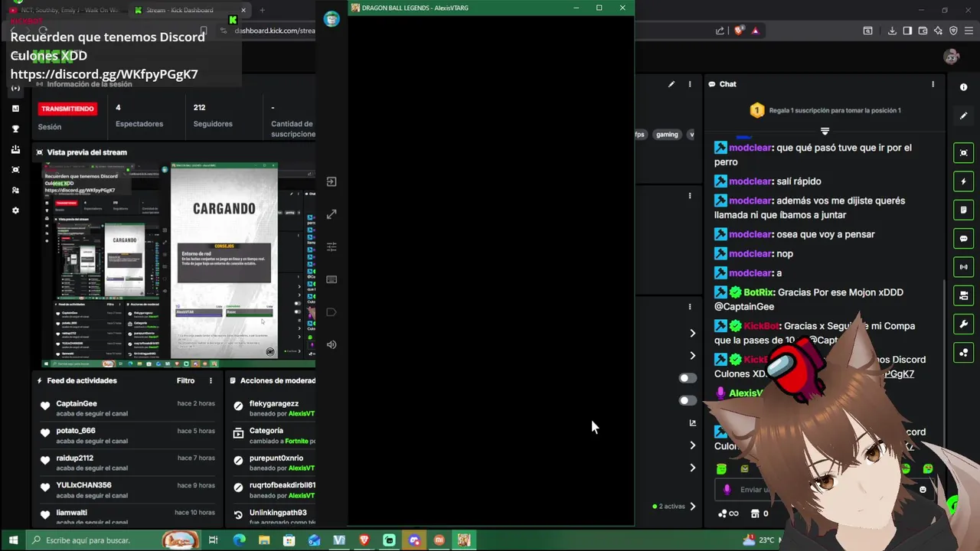Image resolution: width=980 pixels, height=551 pixels.
Task: Click the Windows Start button
Action: point(13,540)
